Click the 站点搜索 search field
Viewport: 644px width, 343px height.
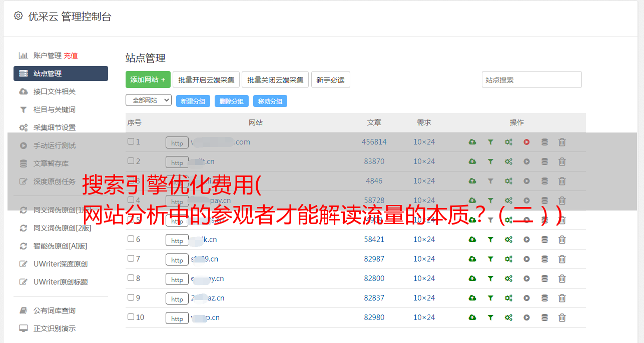[532, 79]
